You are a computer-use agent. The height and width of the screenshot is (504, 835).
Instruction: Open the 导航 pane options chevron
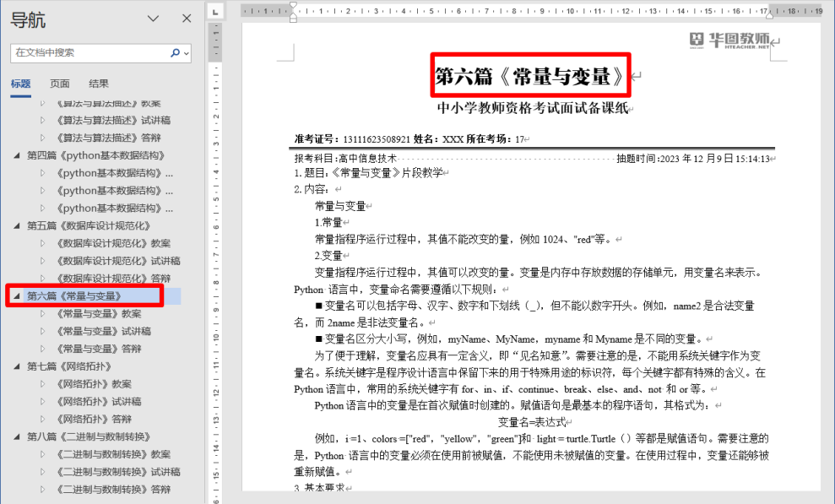click(x=153, y=19)
